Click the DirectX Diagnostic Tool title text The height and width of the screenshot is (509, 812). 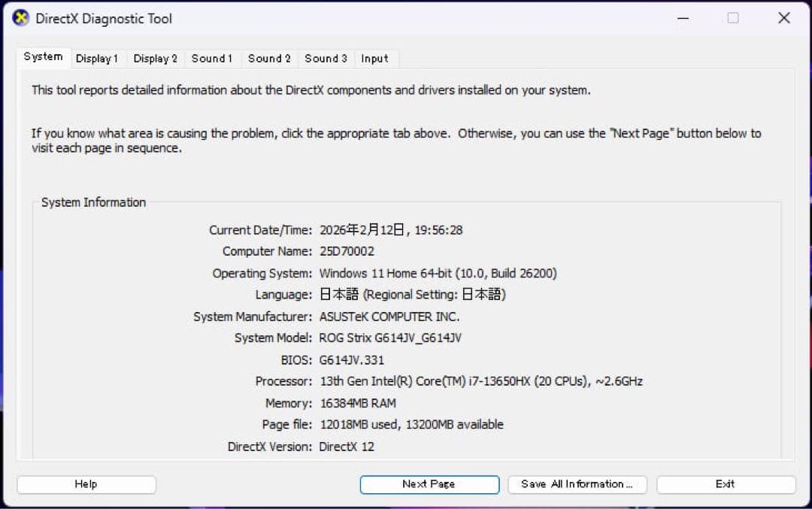pyautogui.click(x=103, y=18)
